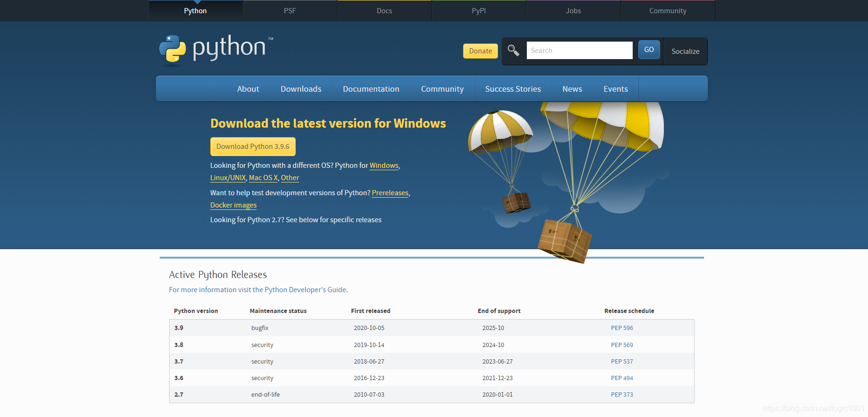Screen dimensions: 868x417
Task: Click end of support date 2020-01-01
Action: (x=498, y=394)
